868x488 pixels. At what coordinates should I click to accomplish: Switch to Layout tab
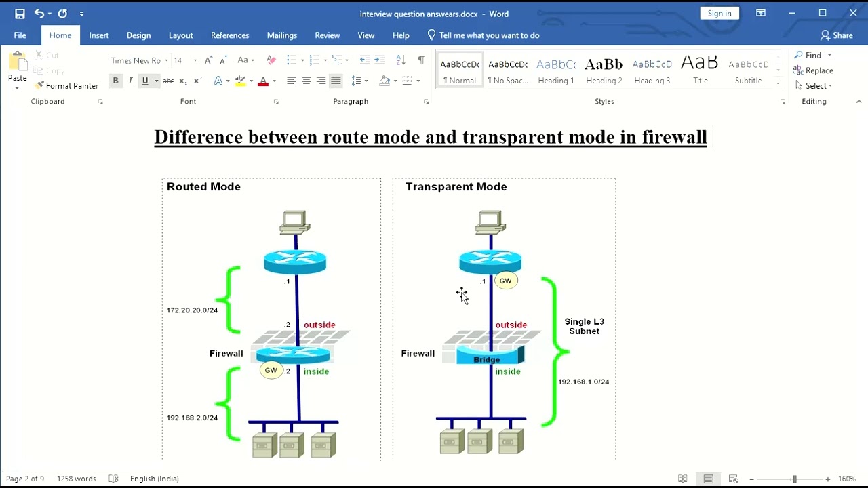[x=181, y=35]
